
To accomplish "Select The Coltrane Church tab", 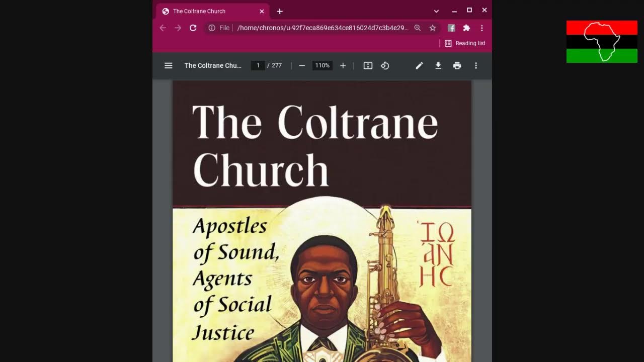I will pyautogui.click(x=211, y=11).
